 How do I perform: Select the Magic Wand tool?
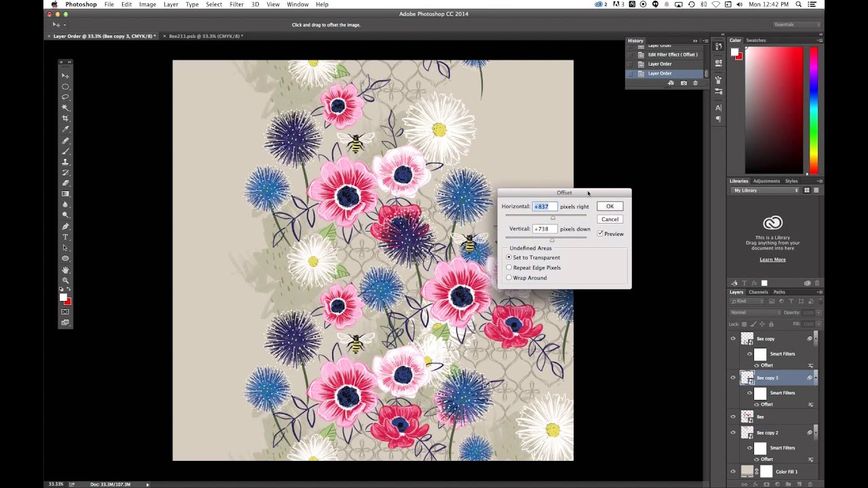[66, 108]
